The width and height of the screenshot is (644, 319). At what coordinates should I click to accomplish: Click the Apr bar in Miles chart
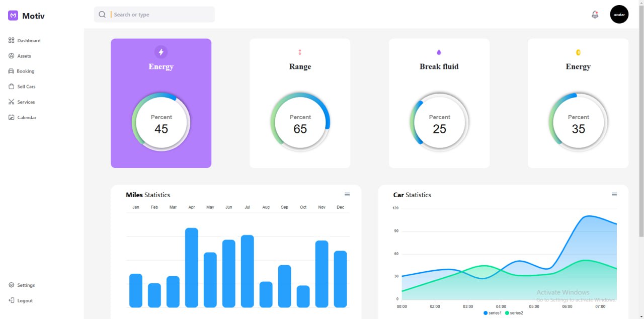tap(192, 268)
